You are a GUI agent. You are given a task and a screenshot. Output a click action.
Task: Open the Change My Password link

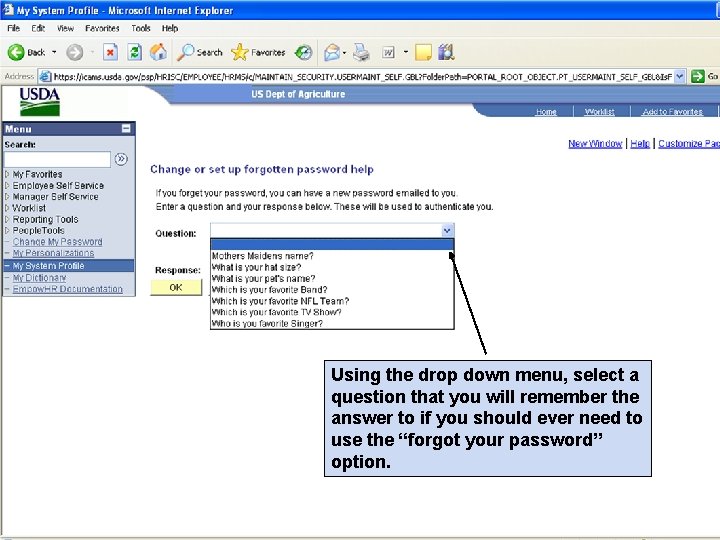57,242
